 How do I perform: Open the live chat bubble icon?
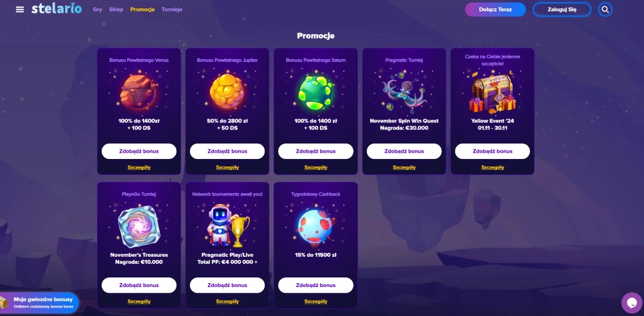(632, 303)
